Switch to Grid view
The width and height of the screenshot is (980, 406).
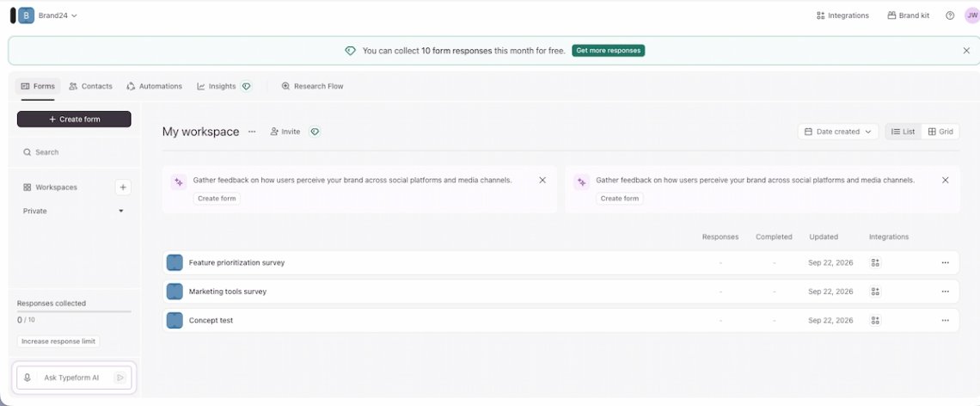pos(940,132)
